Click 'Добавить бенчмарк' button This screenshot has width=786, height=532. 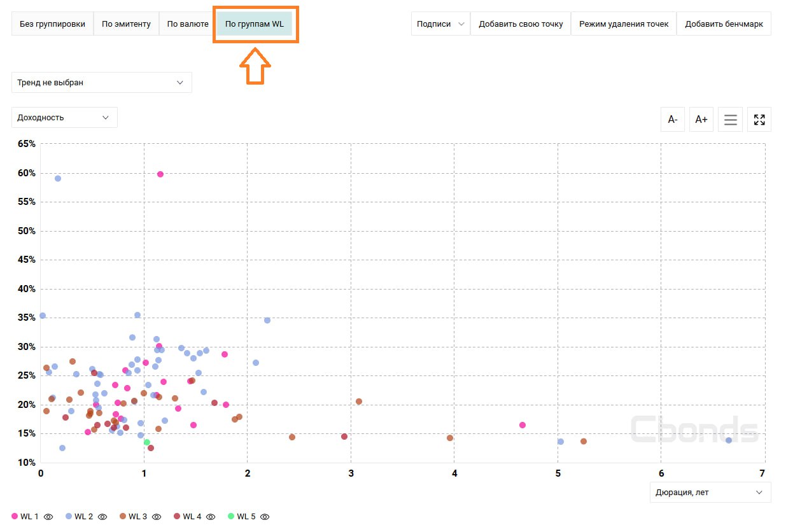(x=724, y=24)
